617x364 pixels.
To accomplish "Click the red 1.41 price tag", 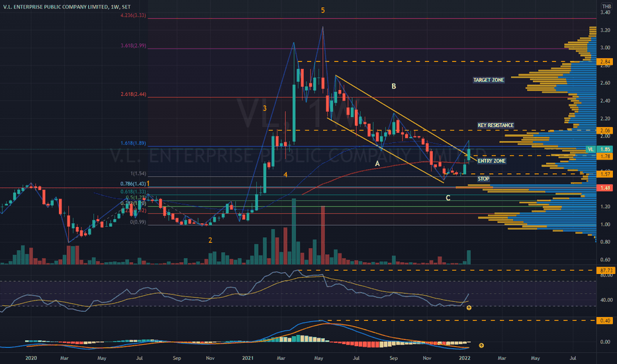I will [x=605, y=188].
